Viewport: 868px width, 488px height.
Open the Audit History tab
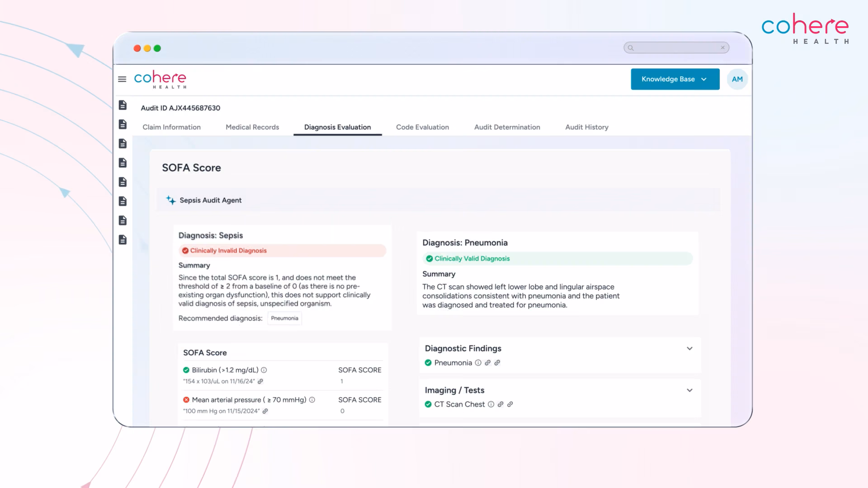(x=586, y=127)
